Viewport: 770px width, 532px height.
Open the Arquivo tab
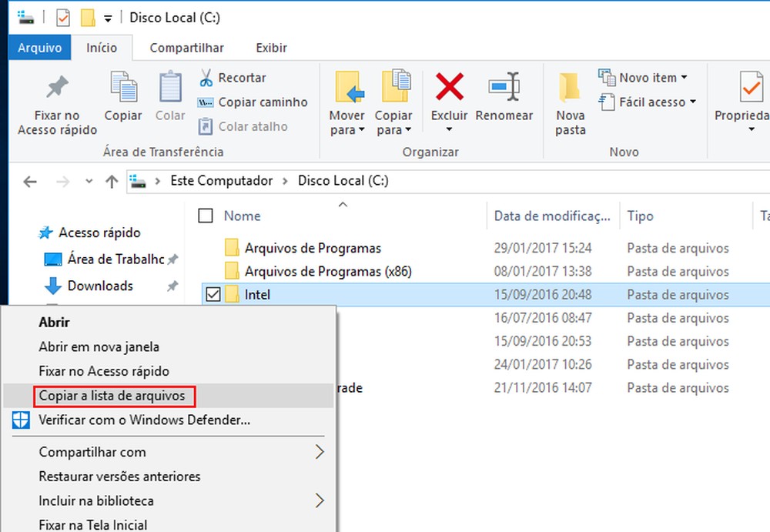click(40, 48)
